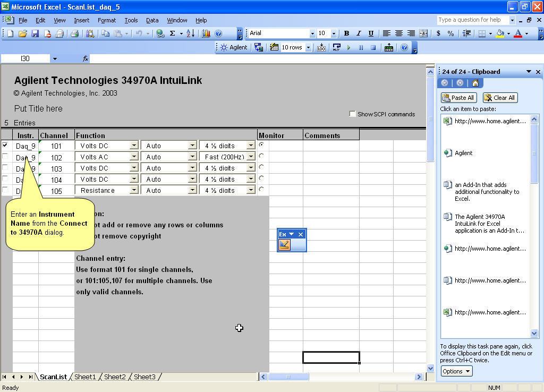
Task: Open the Chart Wizard icon
Action: point(206,33)
